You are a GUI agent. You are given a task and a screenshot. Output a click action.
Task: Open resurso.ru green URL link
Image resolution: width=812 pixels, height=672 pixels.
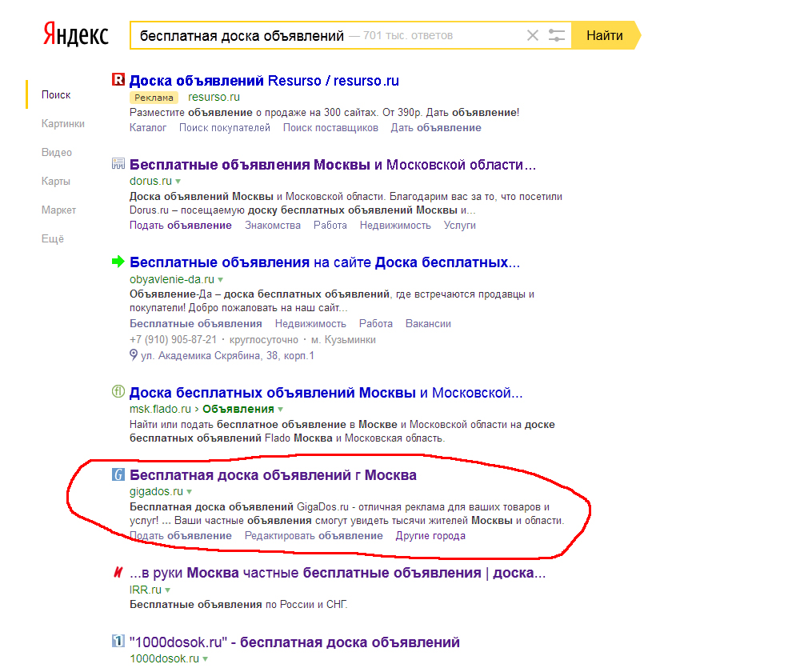click(x=214, y=97)
